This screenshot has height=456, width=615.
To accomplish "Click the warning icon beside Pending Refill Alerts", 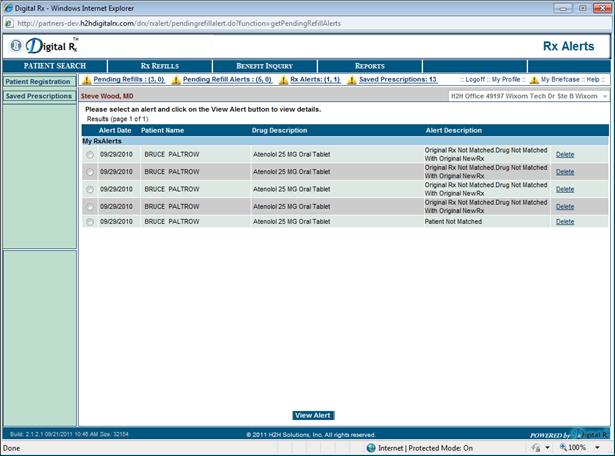I will coord(177,80).
